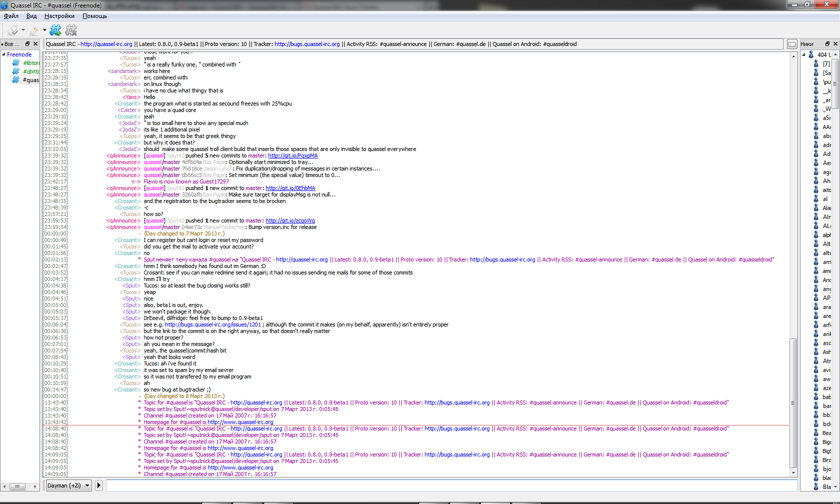
Task: Open the Файл menu
Action: click(x=11, y=16)
